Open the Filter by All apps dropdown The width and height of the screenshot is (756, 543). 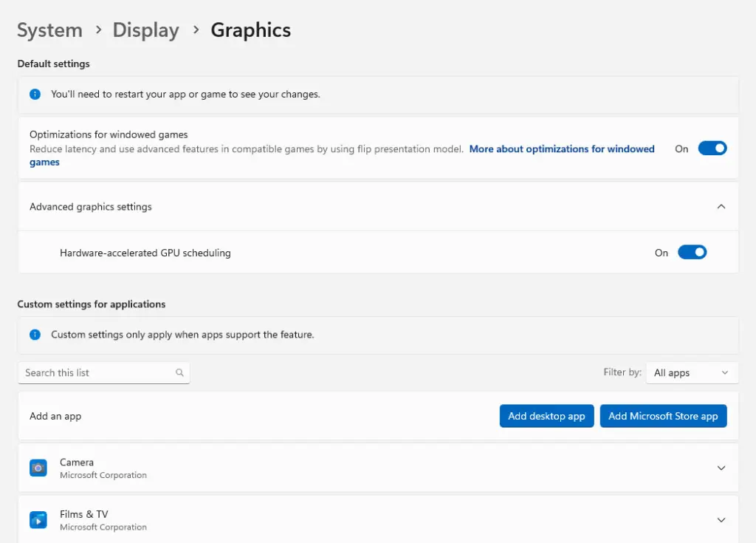click(x=691, y=372)
